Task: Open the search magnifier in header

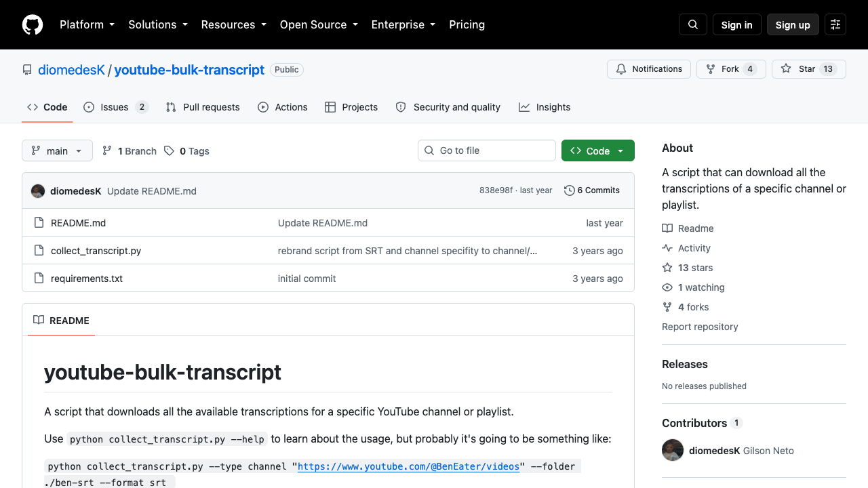Action: [x=693, y=24]
